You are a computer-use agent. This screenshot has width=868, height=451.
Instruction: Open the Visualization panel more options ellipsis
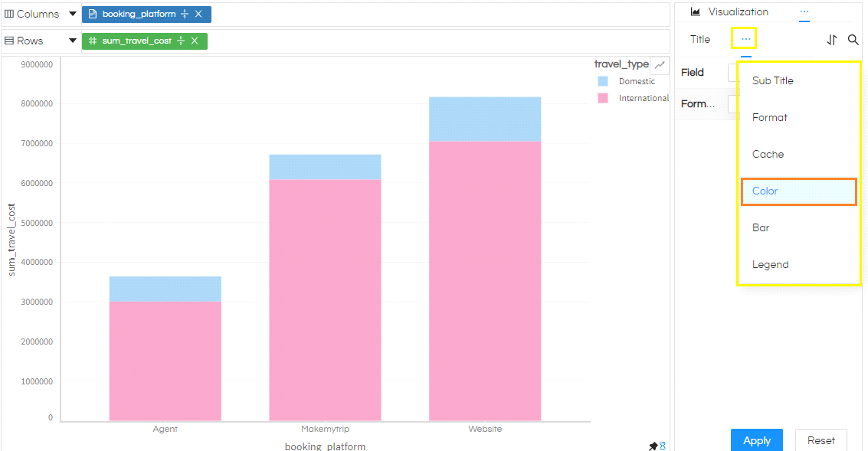click(804, 11)
